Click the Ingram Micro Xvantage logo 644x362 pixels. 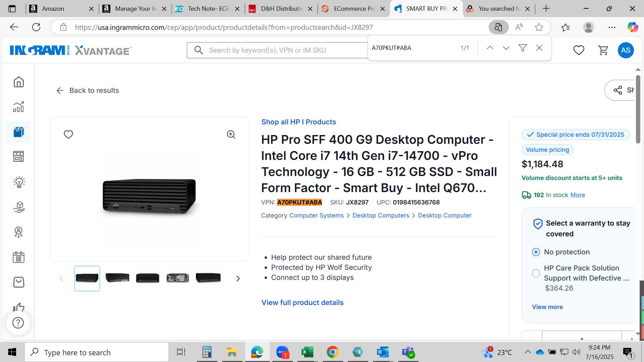71,50
